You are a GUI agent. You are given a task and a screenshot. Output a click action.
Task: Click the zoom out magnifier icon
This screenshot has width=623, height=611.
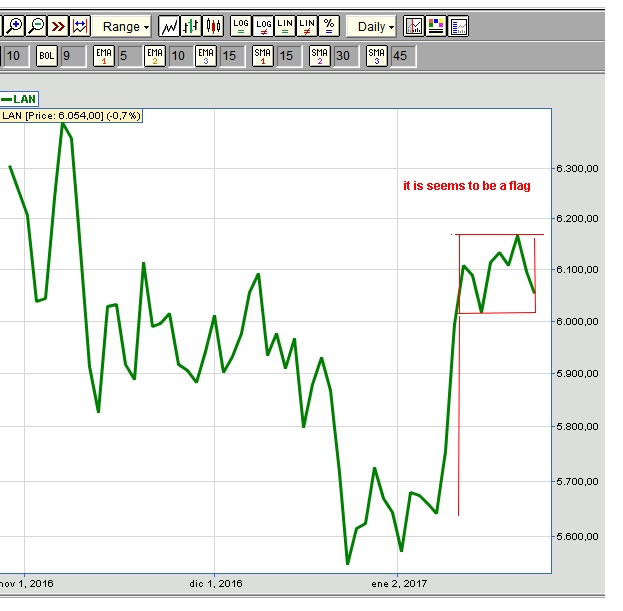37,26
